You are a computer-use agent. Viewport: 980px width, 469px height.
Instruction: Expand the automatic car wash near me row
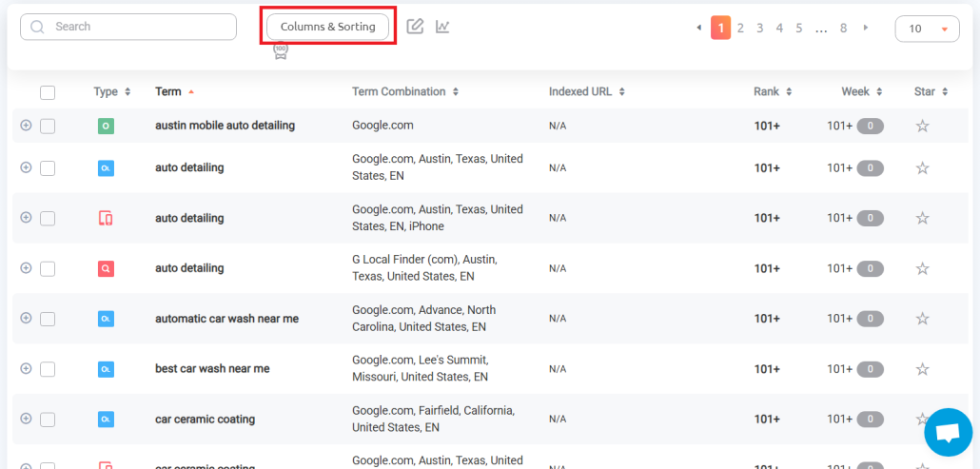(x=26, y=317)
